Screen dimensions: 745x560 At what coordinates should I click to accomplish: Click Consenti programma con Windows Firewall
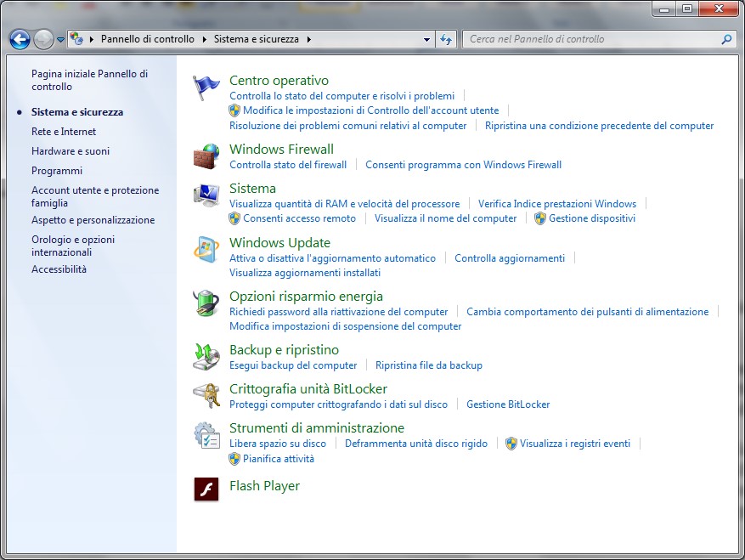[x=463, y=165]
